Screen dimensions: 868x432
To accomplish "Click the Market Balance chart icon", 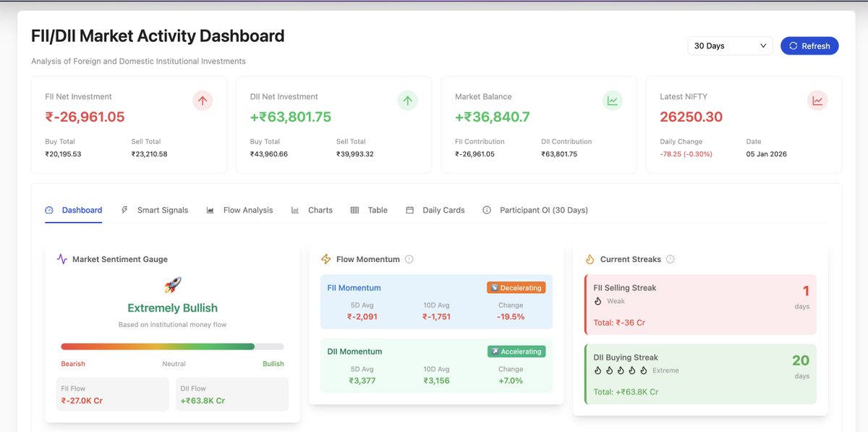I will click(x=613, y=101).
